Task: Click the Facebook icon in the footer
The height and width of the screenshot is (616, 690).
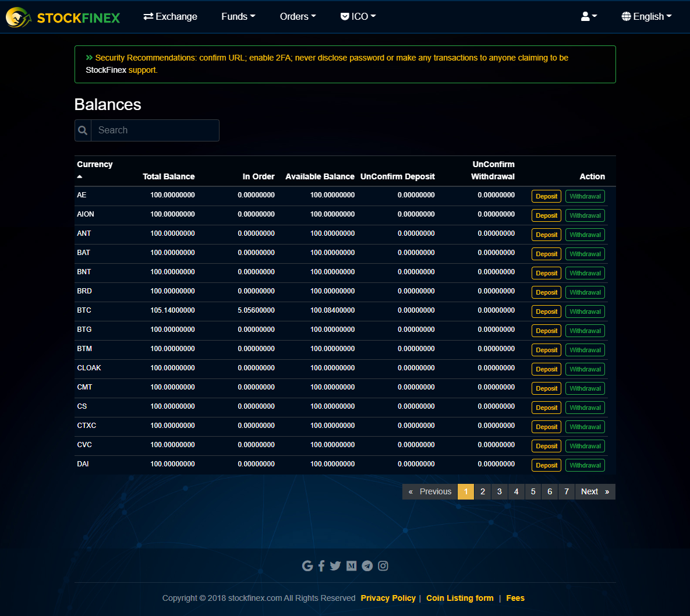Action: [x=321, y=565]
